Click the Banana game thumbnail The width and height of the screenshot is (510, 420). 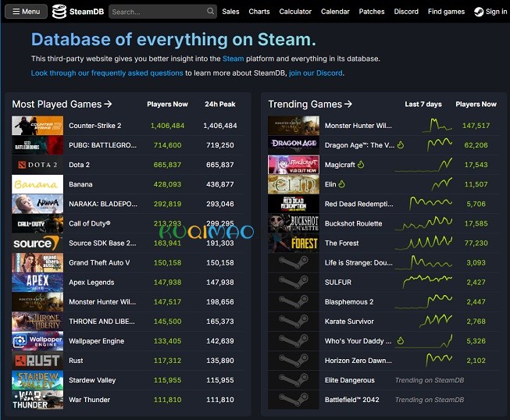tap(37, 184)
